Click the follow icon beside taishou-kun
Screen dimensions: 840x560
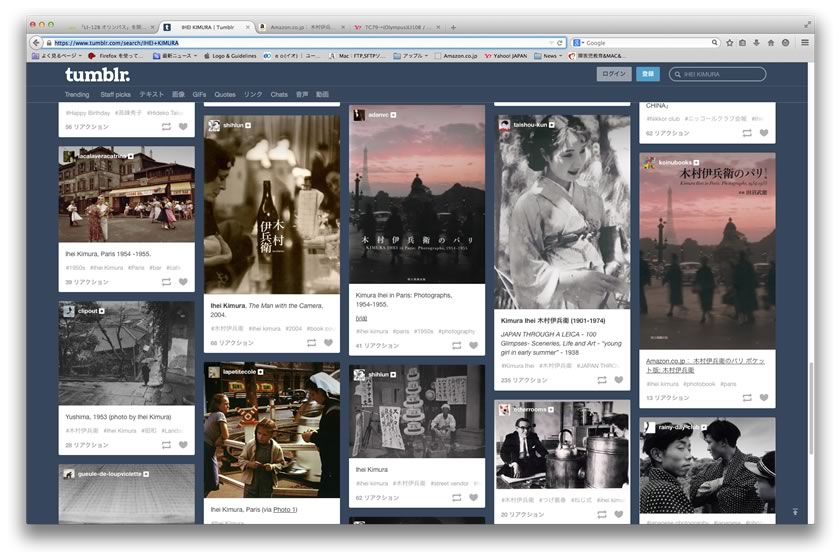point(552,125)
